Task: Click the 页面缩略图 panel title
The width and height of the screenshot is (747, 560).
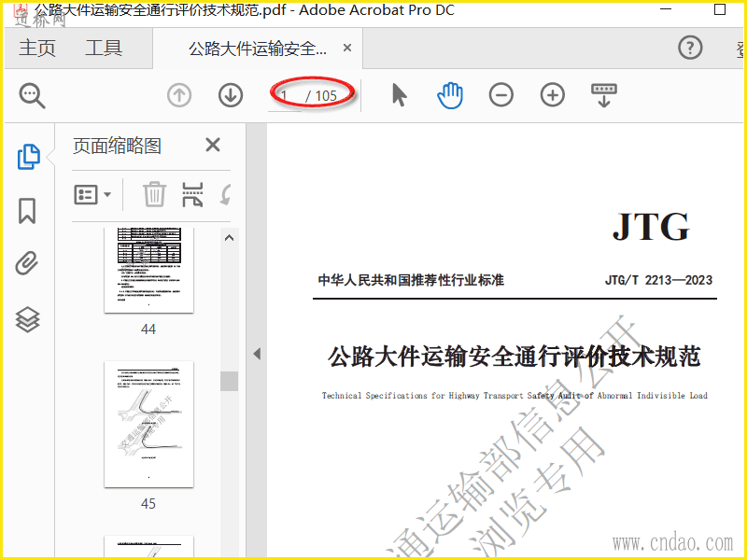Action: point(118,146)
